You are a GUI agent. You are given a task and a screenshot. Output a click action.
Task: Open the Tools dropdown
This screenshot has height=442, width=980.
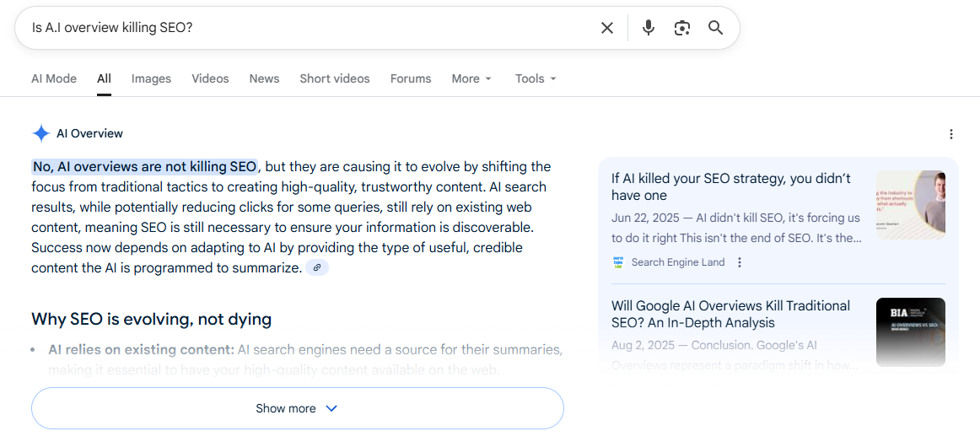coord(536,78)
